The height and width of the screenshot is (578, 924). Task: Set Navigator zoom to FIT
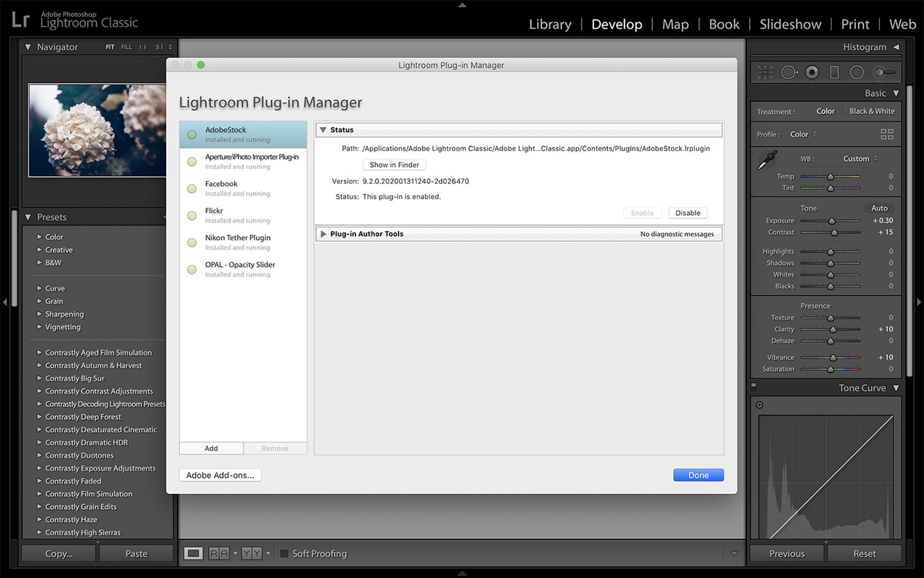(110, 47)
